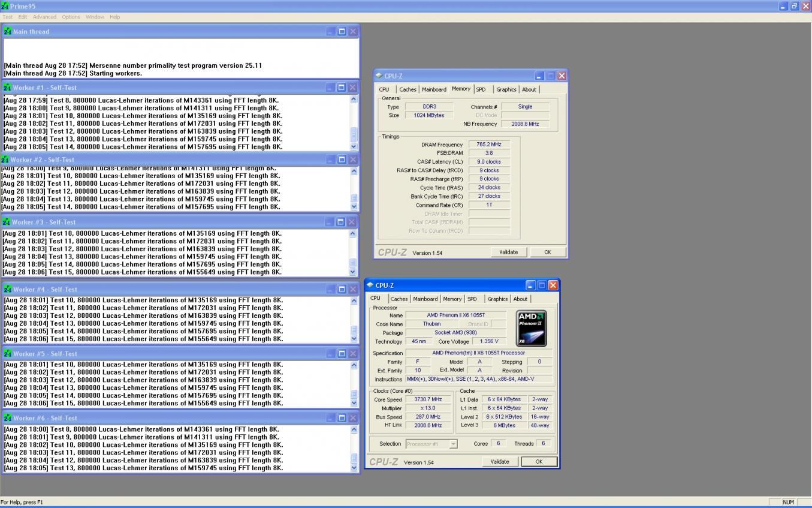This screenshot has height=508, width=812.
Task: Click scroll-down arrow in Worker #3 log
Action: click(x=354, y=272)
